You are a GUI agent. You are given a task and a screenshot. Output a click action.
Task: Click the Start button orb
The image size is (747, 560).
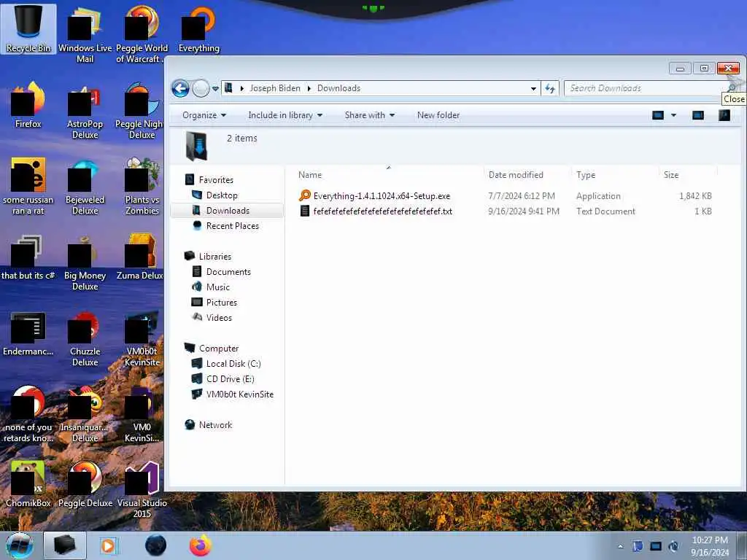tap(19, 545)
